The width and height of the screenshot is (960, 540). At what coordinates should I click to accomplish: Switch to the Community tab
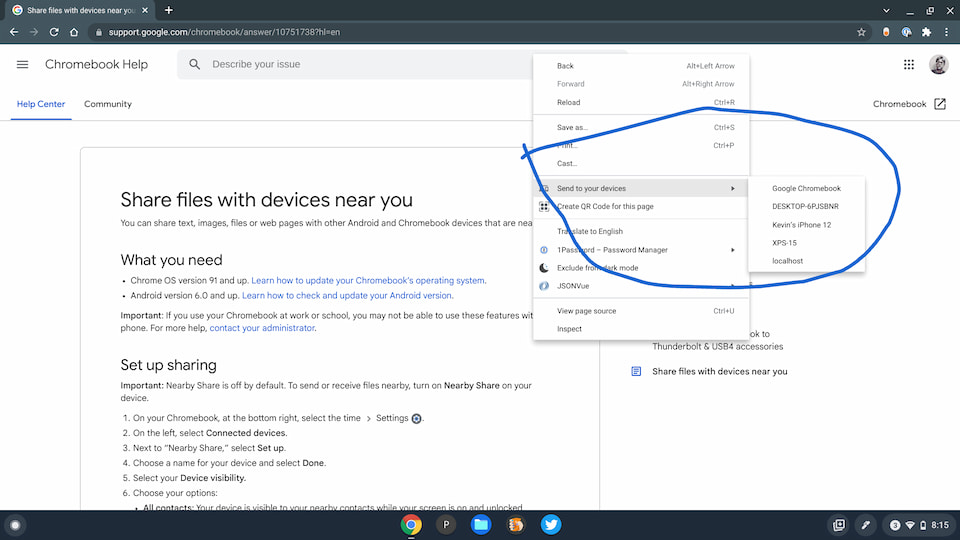pyautogui.click(x=108, y=104)
